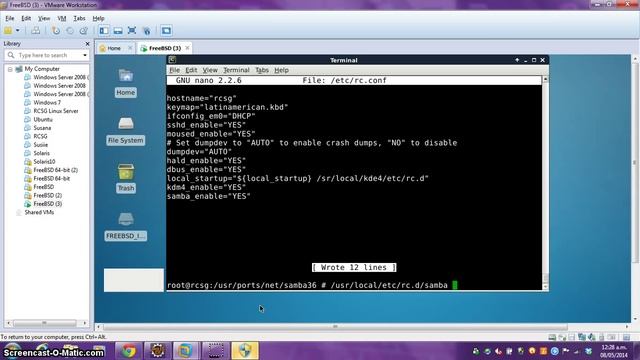Select RCSG Linux Server VM

[x=56, y=111]
